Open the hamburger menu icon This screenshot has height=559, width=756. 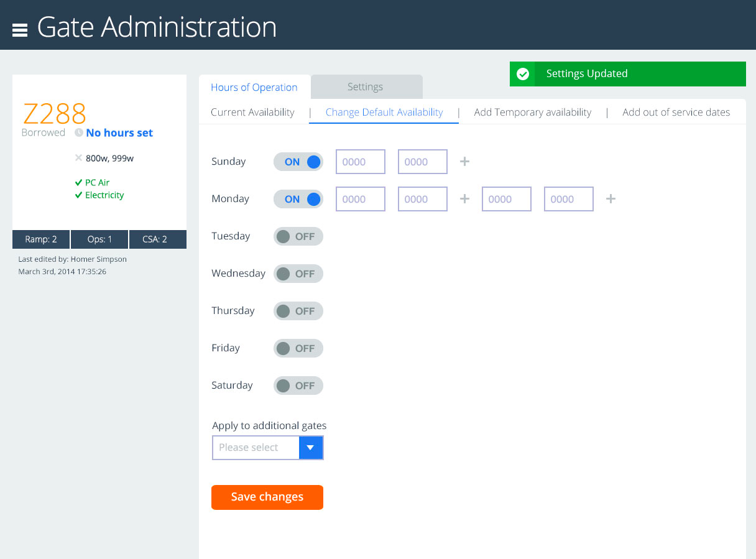tap(20, 30)
